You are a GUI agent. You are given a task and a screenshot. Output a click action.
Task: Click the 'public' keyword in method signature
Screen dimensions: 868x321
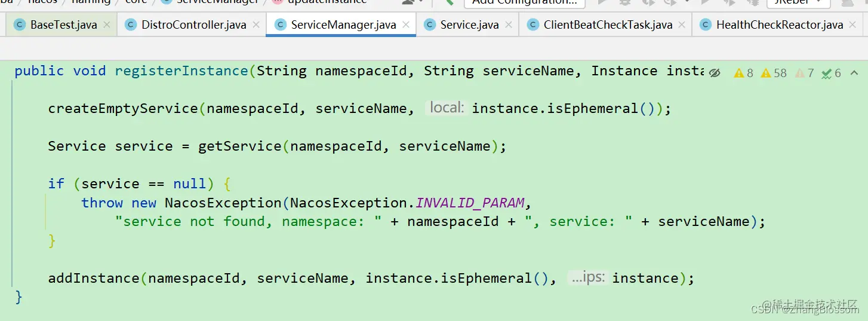click(39, 71)
